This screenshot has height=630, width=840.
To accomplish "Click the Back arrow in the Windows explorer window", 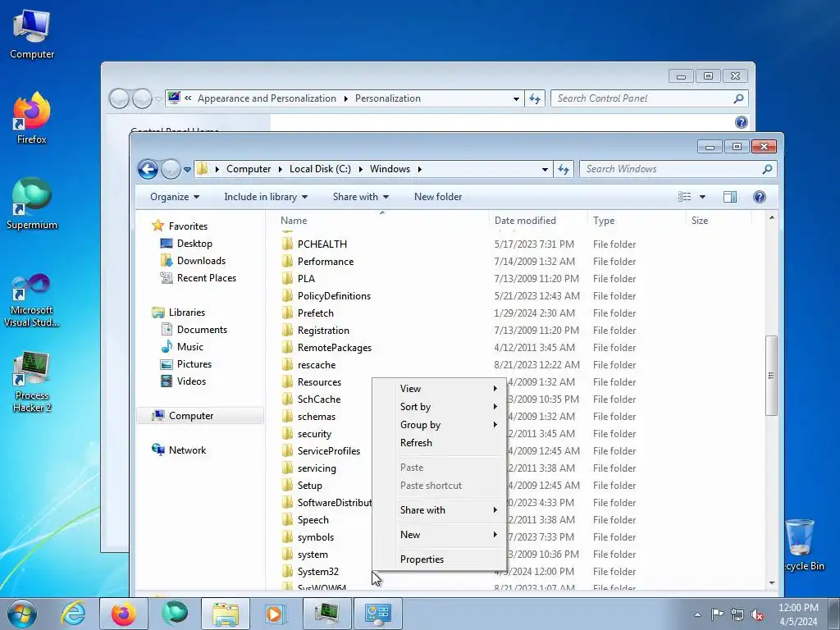I will [148, 169].
